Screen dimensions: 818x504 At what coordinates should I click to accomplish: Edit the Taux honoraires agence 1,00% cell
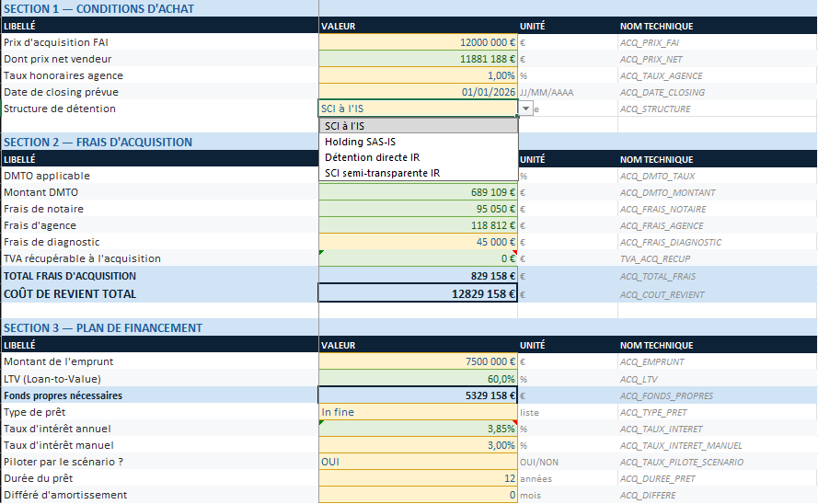(418, 75)
